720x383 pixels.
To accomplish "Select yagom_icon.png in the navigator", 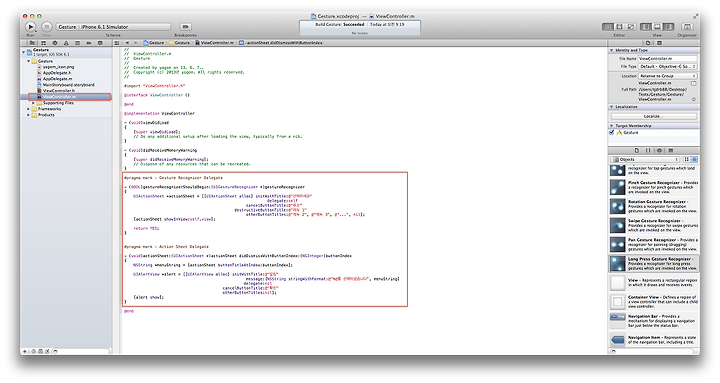I will tap(55, 67).
